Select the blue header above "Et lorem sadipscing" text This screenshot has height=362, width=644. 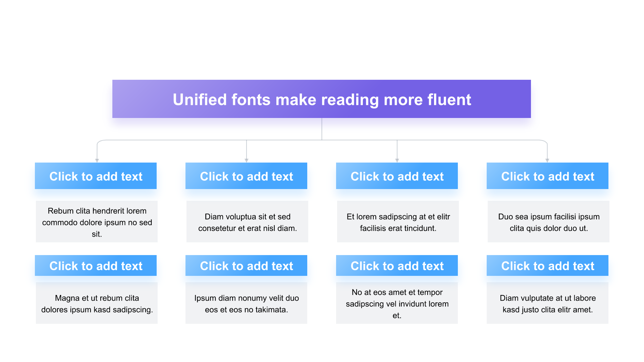pos(397,176)
